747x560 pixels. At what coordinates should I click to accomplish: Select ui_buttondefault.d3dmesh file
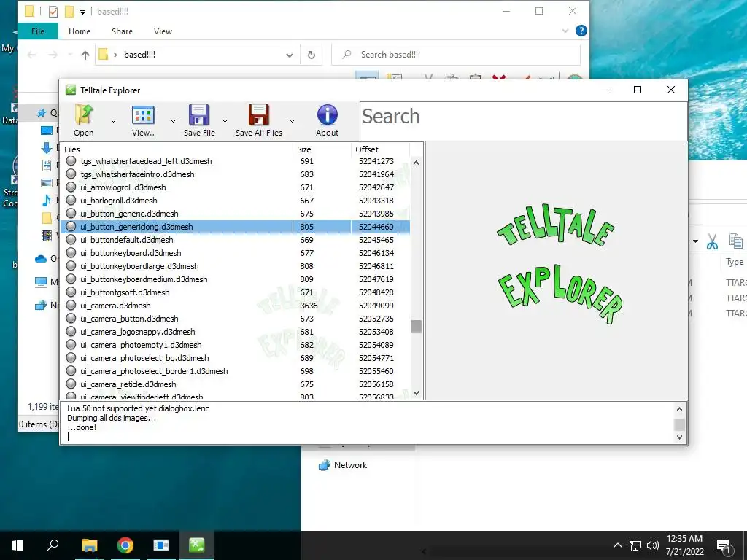235,239
